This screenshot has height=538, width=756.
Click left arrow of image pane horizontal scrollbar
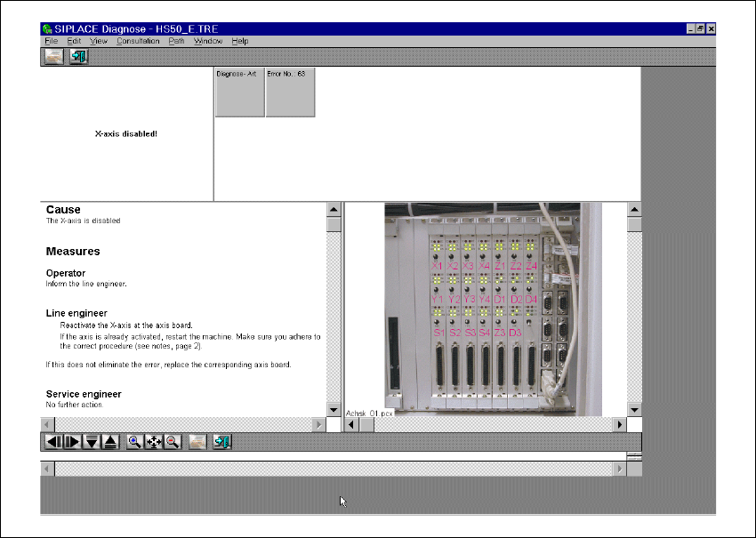[351, 425]
